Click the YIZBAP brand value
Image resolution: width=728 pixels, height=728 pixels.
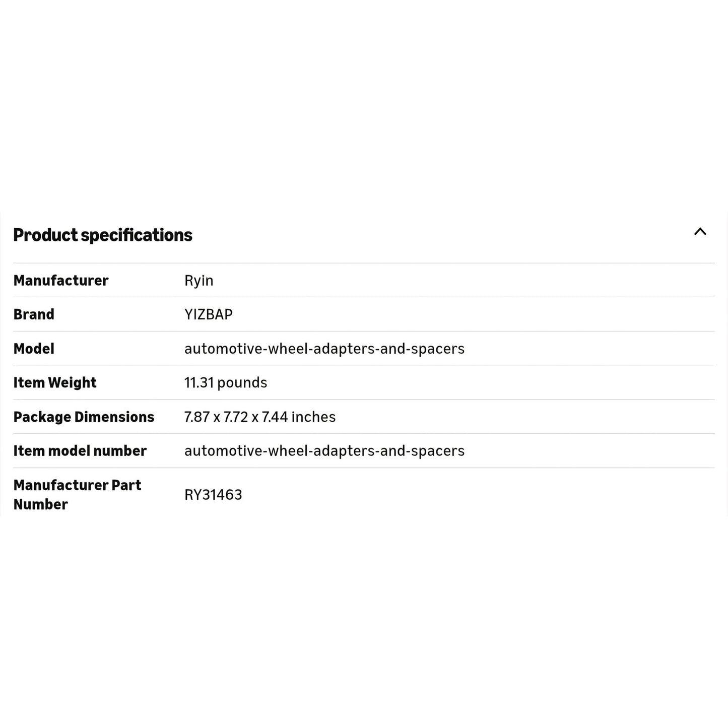[x=209, y=314]
